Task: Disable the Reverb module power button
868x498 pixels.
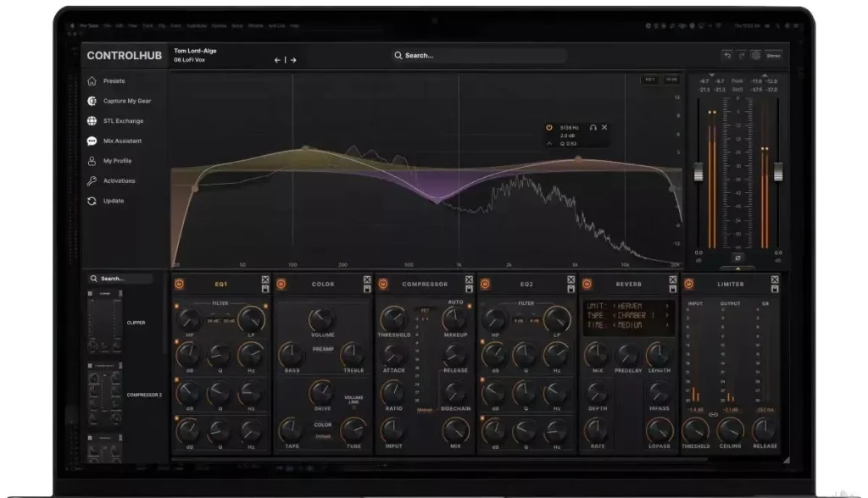Action: point(586,285)
